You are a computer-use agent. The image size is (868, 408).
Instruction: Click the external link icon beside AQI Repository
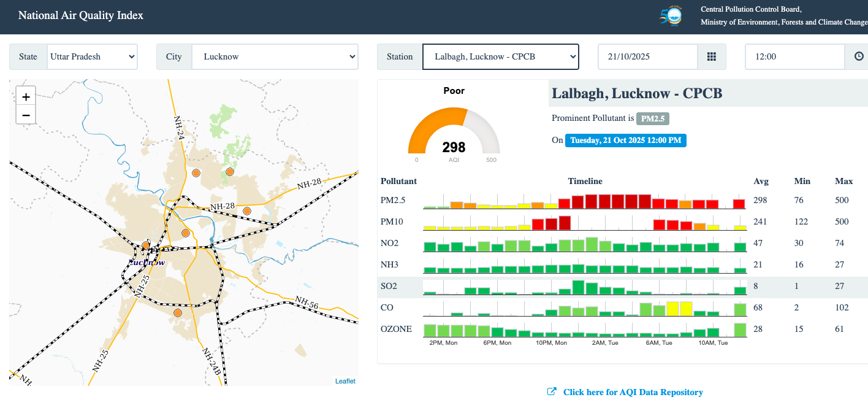coord(552,392)
